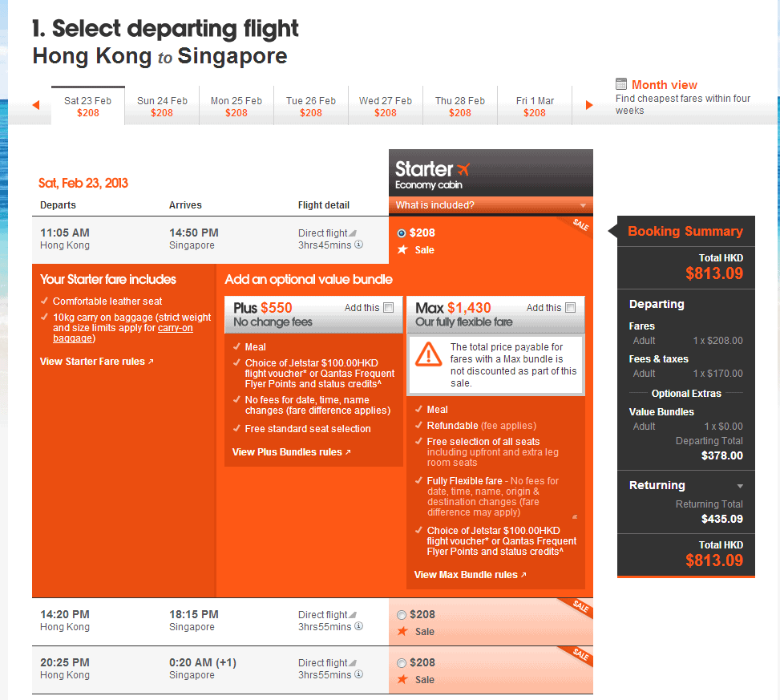The height and width of the screenshot is (700, 780).
Task: Expand the 'What is included?' dropdown
Action: click(491, 205)
